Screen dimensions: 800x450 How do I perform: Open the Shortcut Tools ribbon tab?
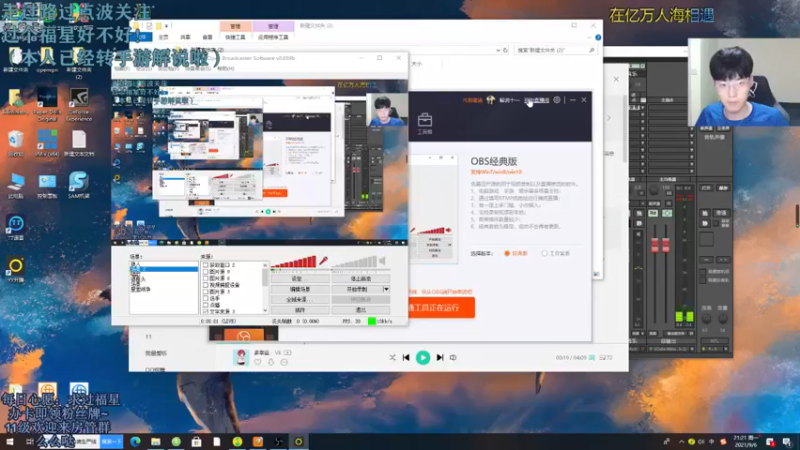pos(235,37)
